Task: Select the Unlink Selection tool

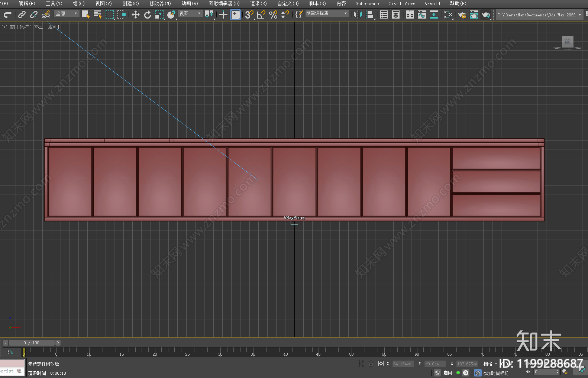Action: point(34,14)
